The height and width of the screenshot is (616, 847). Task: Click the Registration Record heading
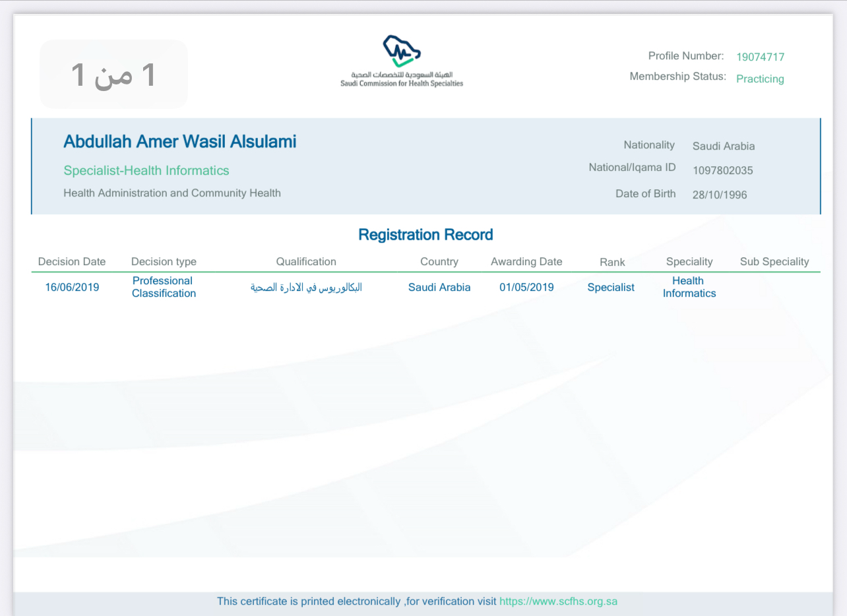tap(425, 235)
